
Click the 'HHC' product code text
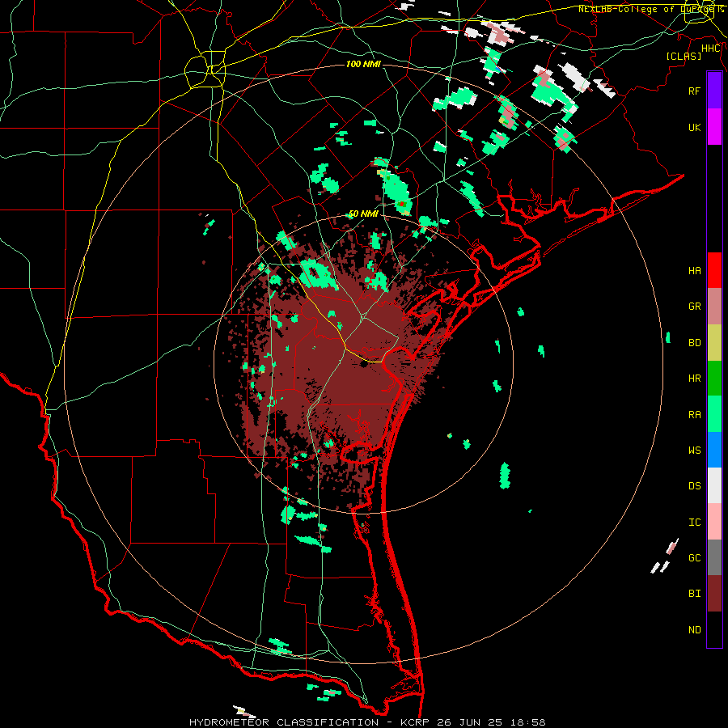coord(711,49)
